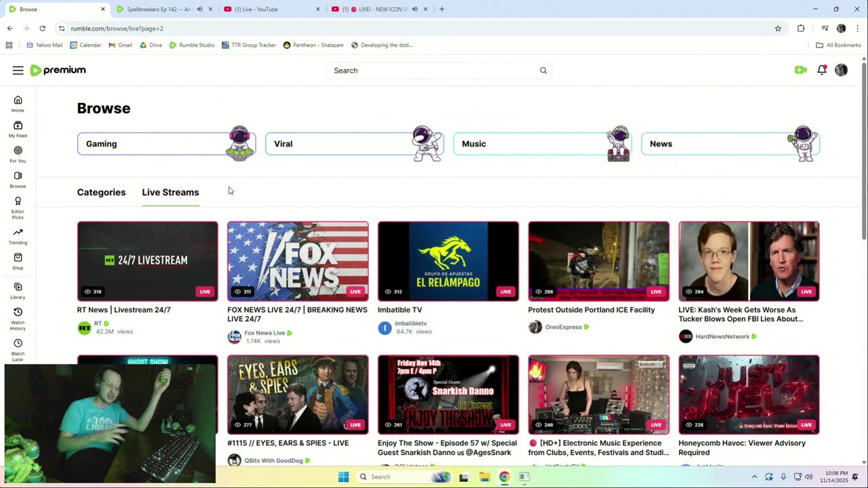Select Browse in the sidebar

pos(18,180)
